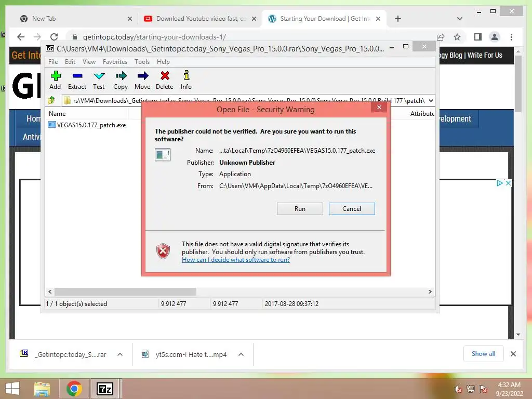Close the ad with the X icon
The width and height of the screenshot is (532, 399).
click(x=508, y=183)
